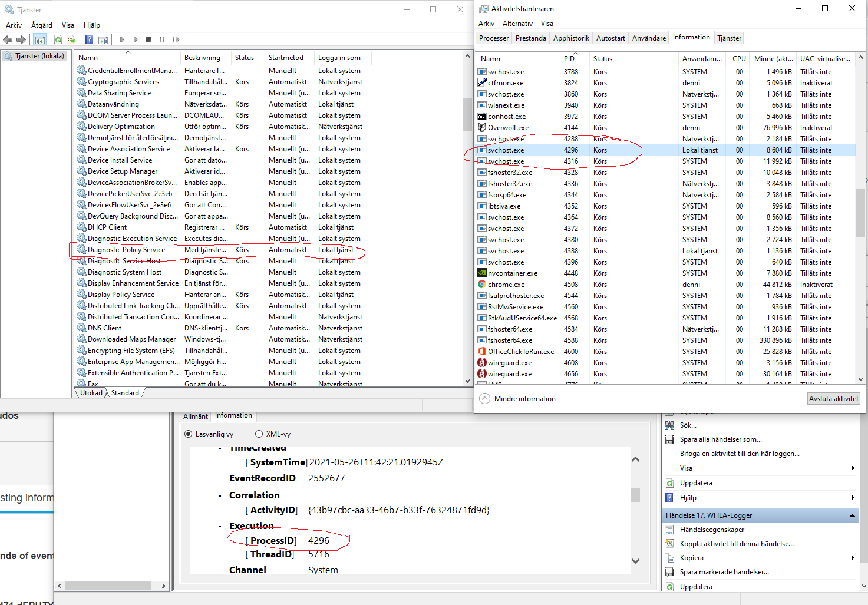The height and width of the screenshot is (605, 868).
Task: Click the Kopiera icon in the actions pane
Action: click(x=670, y=557)
